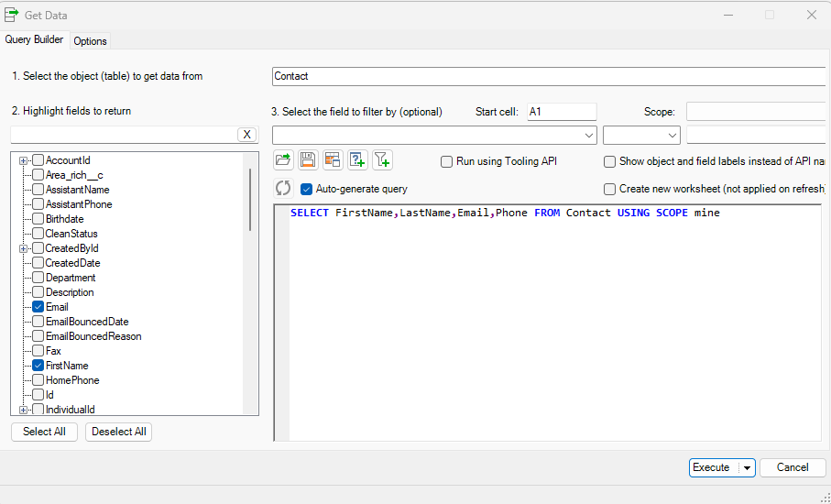Click the add query parameter question-mark icon

(357, 160)
